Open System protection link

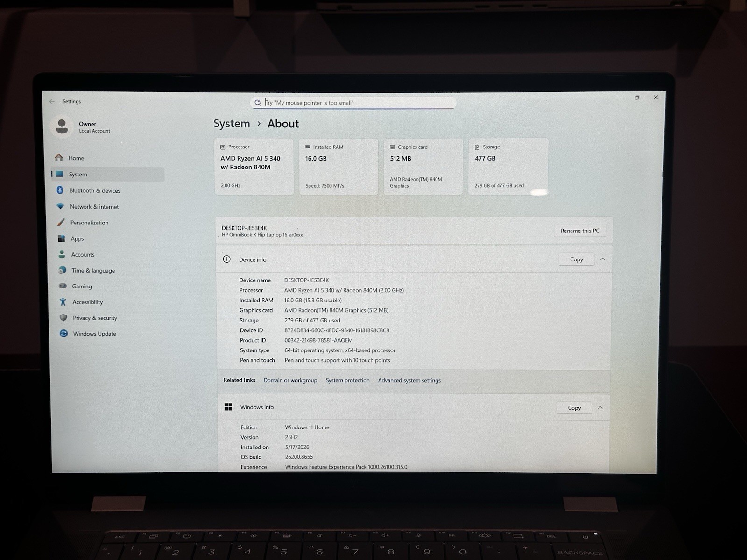pos(347,380)
